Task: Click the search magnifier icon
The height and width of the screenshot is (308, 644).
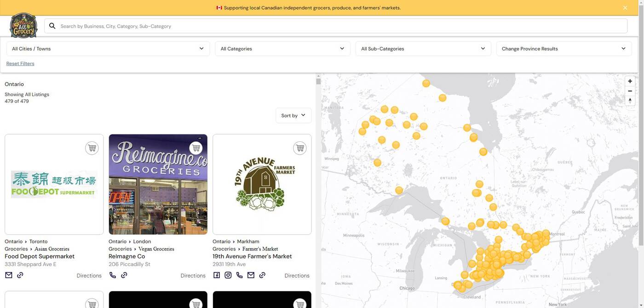Action: (52, 26)
